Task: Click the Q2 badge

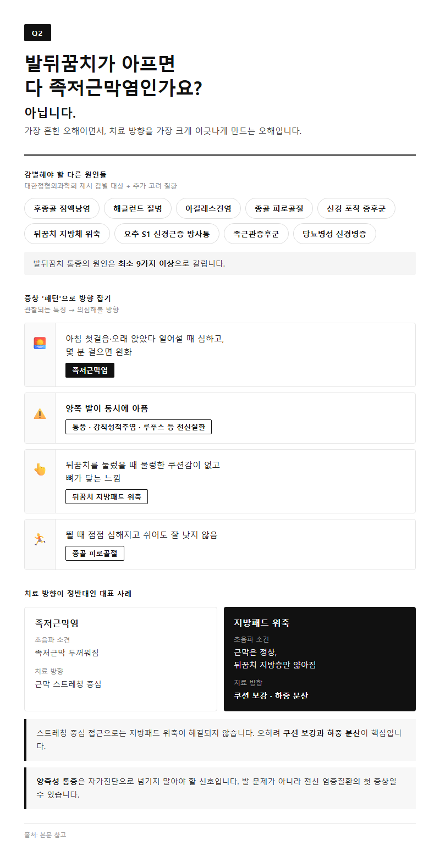Action: [37, 33]
